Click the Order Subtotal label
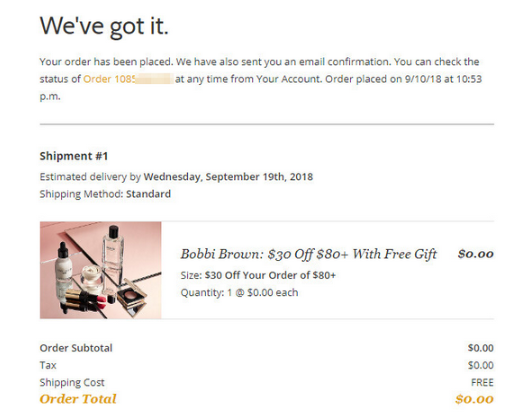The height and width of the screenshot is (414, 528). [76, 348]
